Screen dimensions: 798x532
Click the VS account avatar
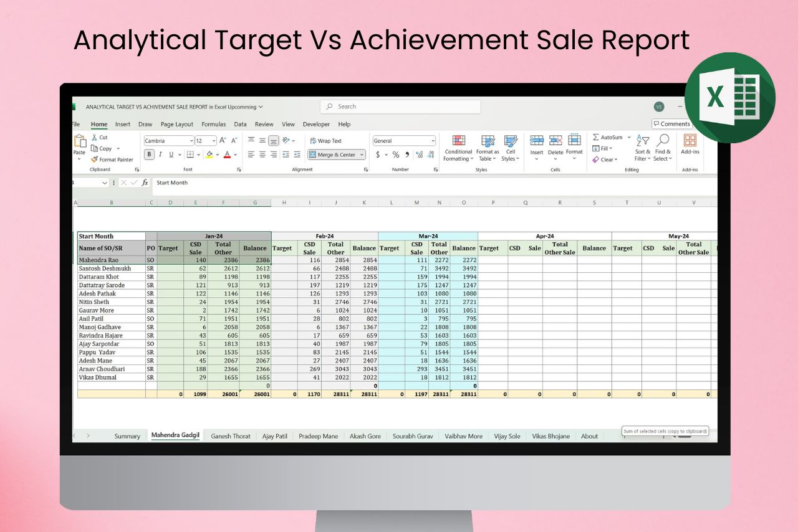coord(659,107)
